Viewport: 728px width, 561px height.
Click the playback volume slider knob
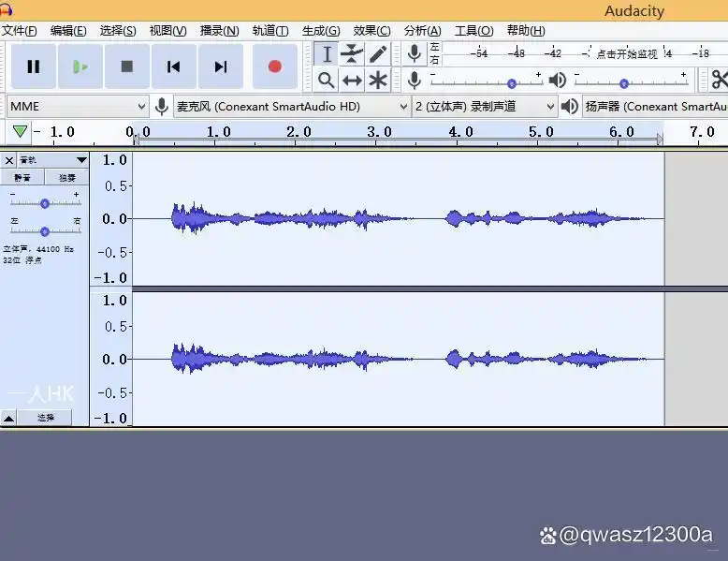coord(624,83)
